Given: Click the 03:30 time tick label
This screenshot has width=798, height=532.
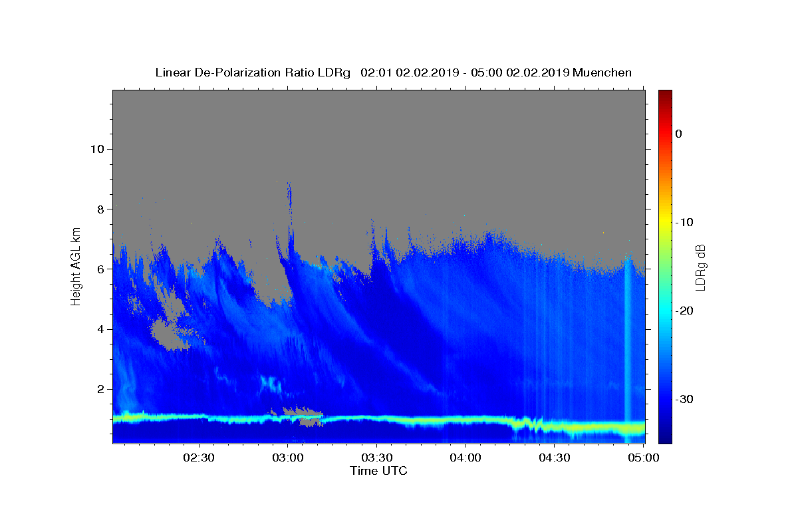Looking at the screenshot, I should coord(377,458).
